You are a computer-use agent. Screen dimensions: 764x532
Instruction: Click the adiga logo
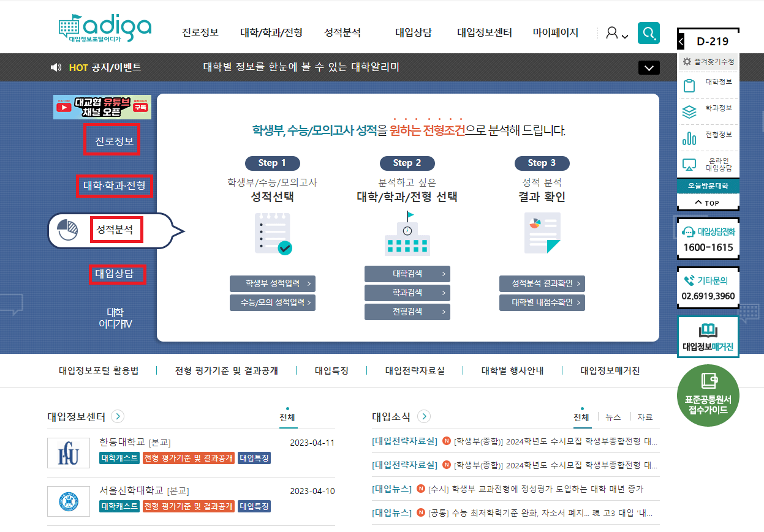[x=104, y=27]
